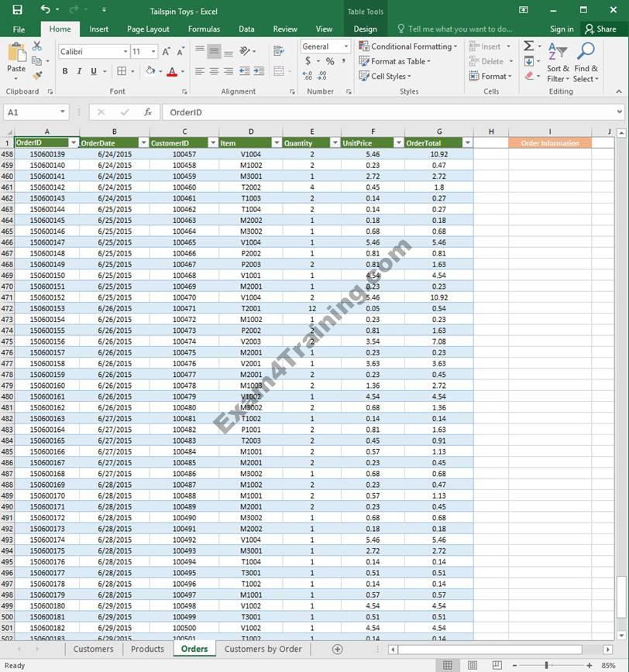Click the Insert Function fx icon

pos(148,112)
